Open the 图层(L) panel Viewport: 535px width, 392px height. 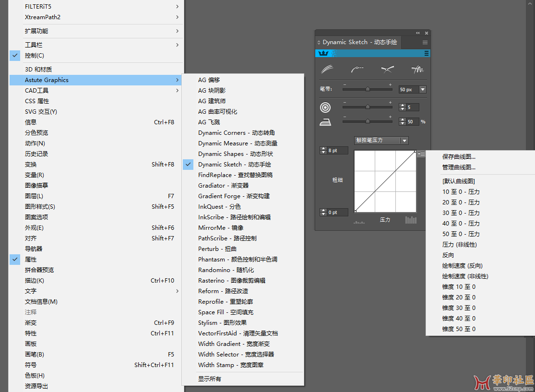[96, 196]
